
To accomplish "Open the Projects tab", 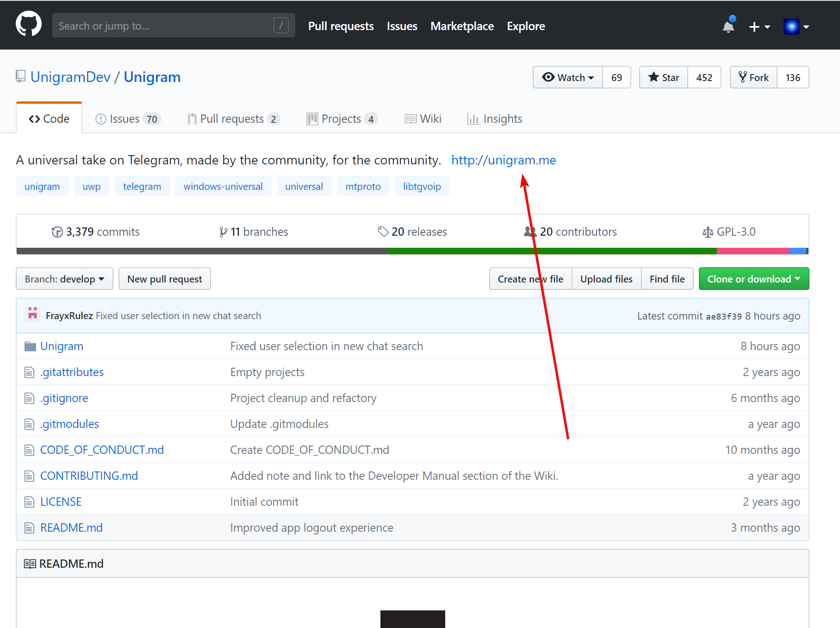I will 342,119.
